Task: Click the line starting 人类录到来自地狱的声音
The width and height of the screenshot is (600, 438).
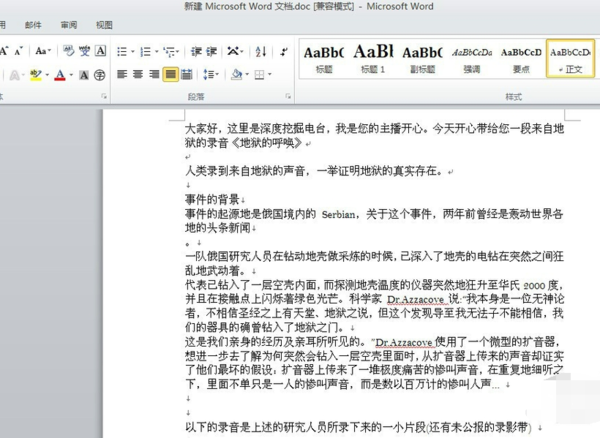Action: coord(314,171)
